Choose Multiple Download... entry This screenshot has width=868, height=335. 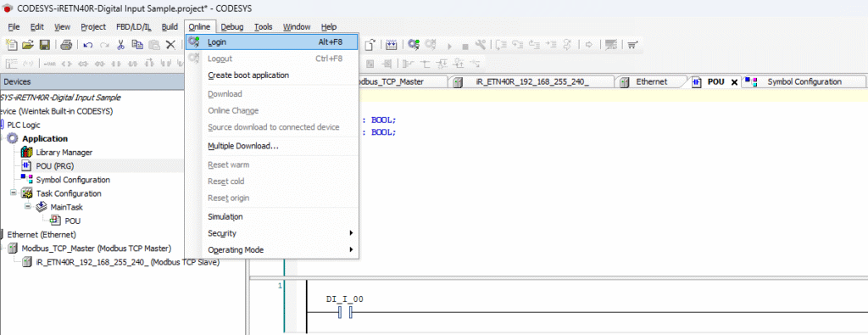click(272, 146)
